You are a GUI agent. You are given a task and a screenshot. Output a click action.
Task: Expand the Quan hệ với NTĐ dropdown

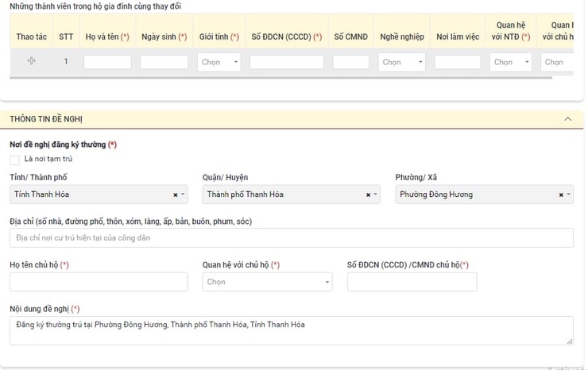click(x=510, y=62)
